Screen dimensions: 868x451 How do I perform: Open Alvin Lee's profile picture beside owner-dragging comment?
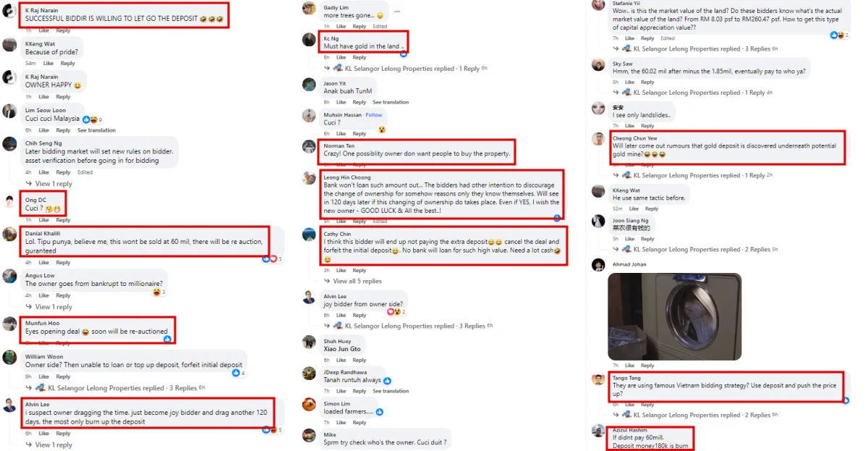pyautogui.click(x=9, y=405)
